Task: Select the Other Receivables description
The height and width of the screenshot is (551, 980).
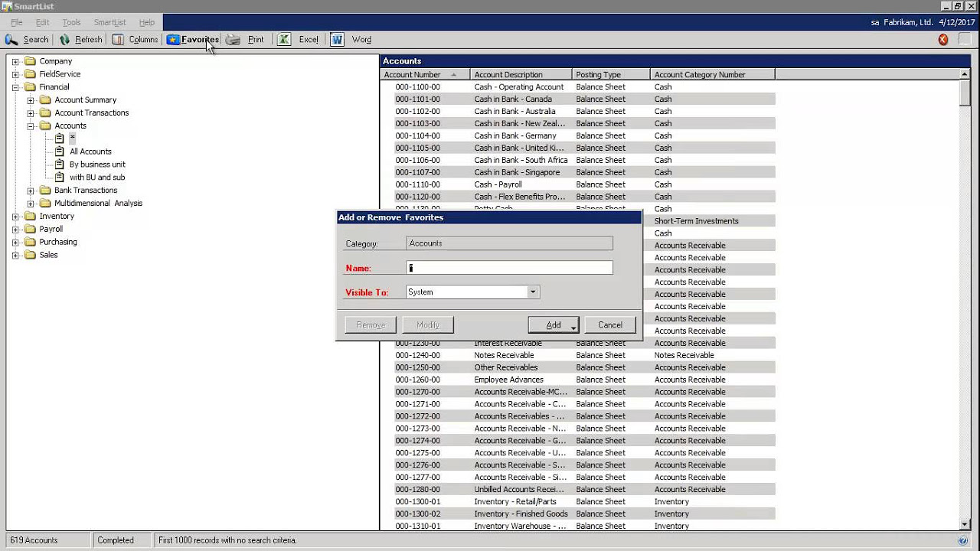Action: coord(505,368)
